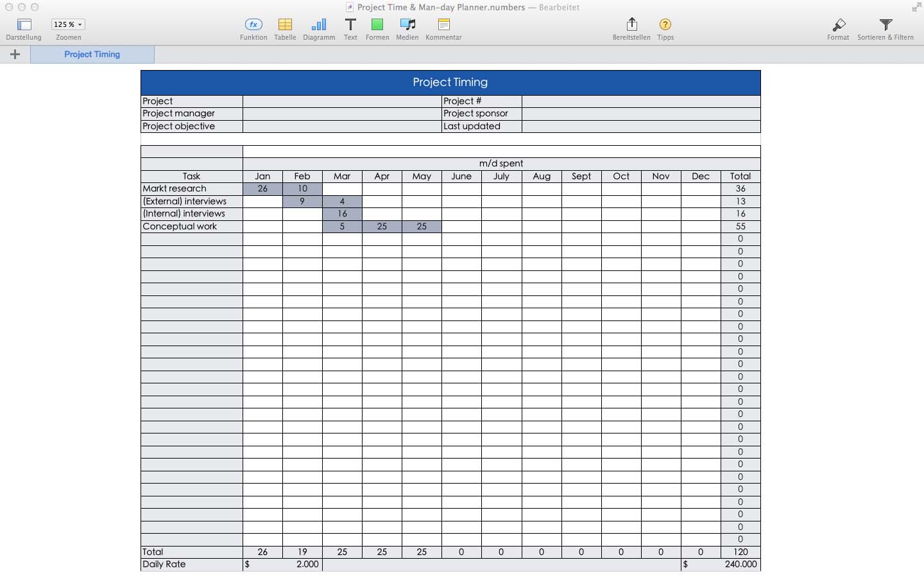This screenshot has width=924, height=578.
Task: Enter full screen using top-right arrows
Action: (x=916, y=8)
